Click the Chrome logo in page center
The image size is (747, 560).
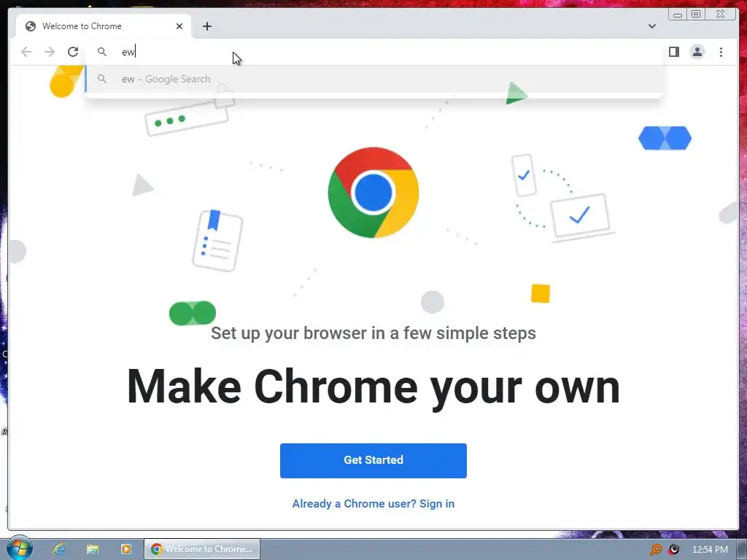tap(373, 192)
